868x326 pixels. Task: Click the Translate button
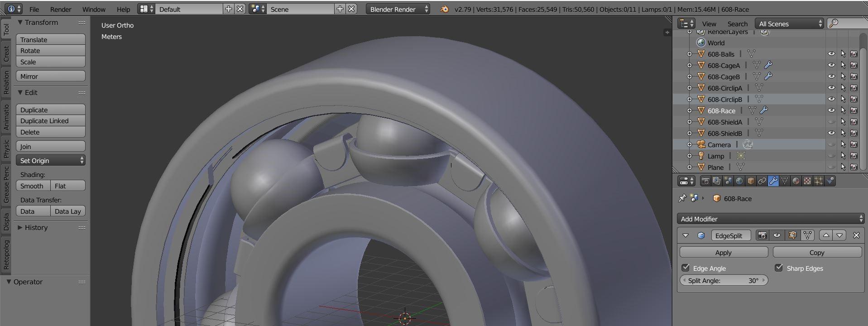pyautogui.click(x=51, y=39)
